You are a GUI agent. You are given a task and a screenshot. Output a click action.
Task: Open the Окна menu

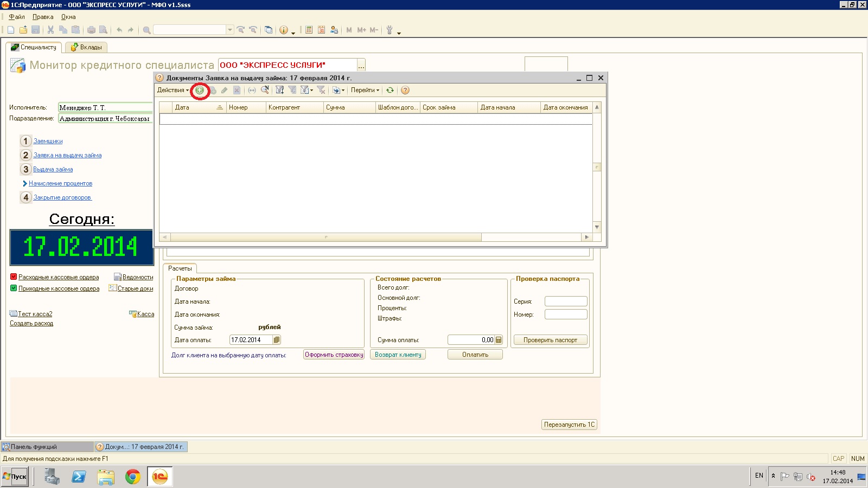(68, 17)
